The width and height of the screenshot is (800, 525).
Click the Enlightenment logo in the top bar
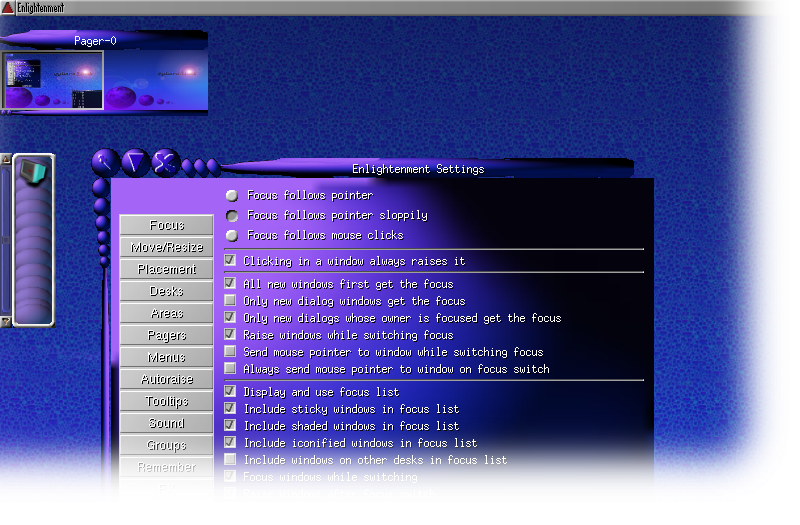pos(7,7)
